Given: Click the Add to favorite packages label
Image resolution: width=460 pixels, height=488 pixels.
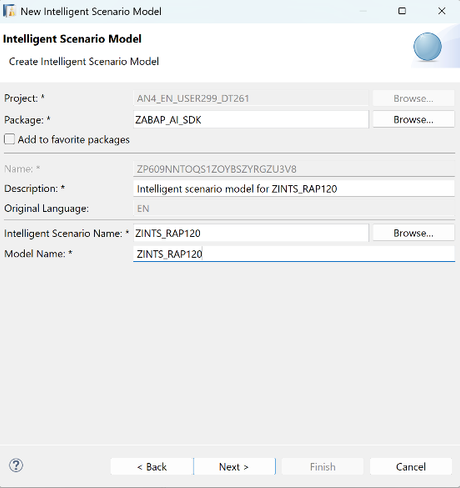Looking at the screenshot, I should pyautogui.click(x=74, y=139).
